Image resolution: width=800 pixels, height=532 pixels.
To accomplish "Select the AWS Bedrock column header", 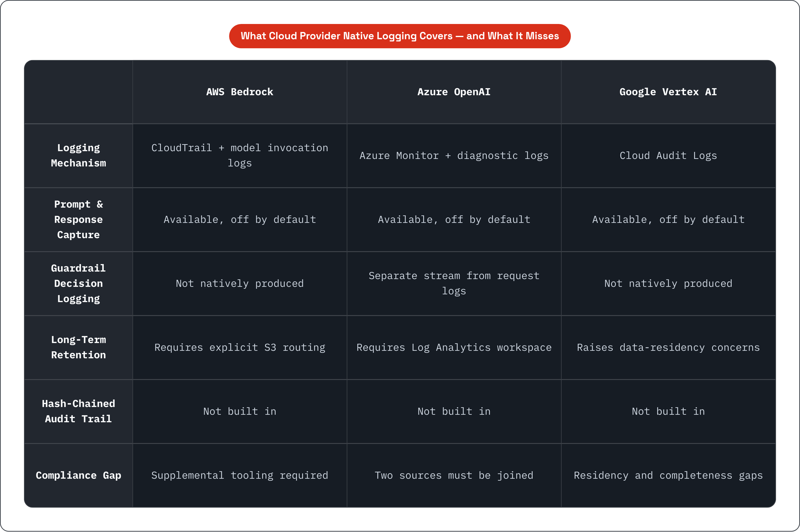I will click(x=240, y=92).
